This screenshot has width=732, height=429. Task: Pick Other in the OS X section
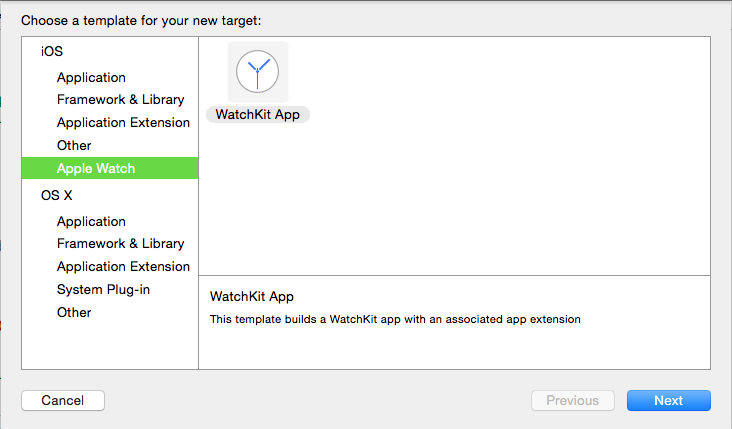point(74,312)
